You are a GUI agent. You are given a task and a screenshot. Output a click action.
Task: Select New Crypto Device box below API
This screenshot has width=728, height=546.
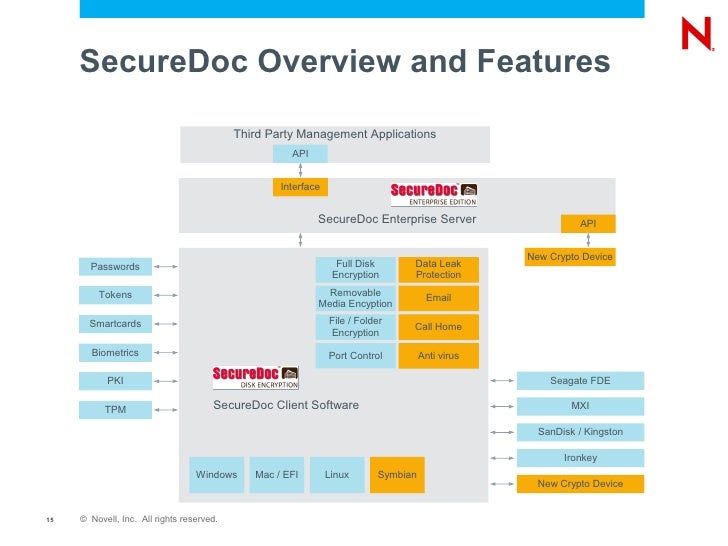click(570, 257)
